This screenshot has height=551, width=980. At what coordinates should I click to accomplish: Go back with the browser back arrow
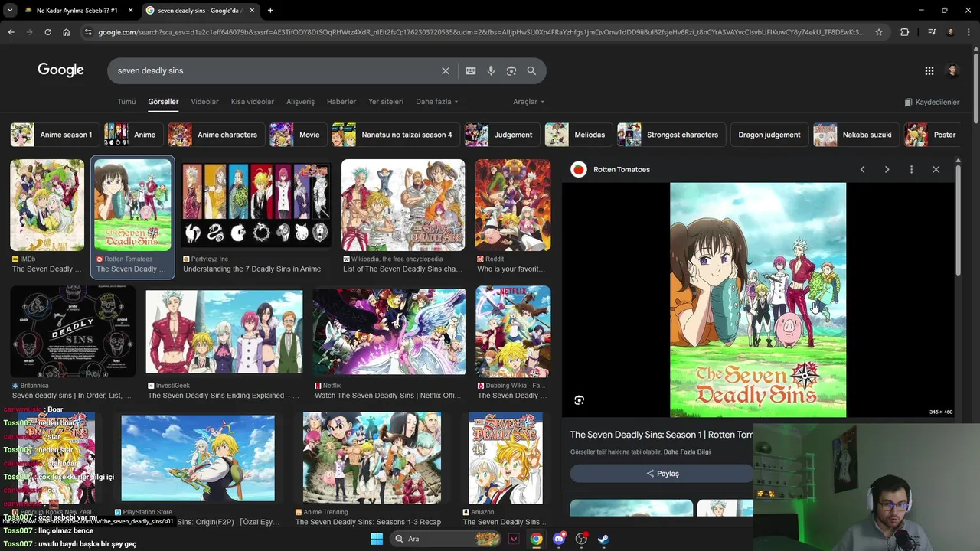click(11, 32)
